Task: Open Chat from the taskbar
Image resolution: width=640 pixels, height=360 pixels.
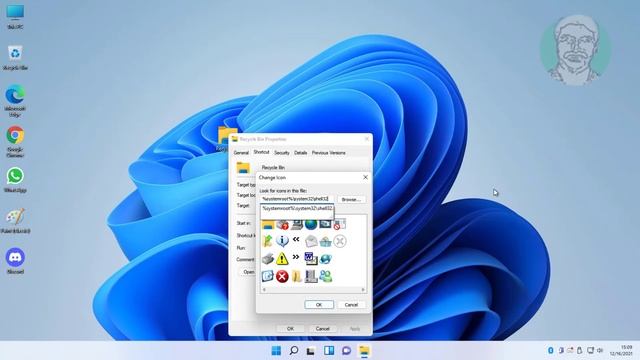Action: click(x=346, y=351)
